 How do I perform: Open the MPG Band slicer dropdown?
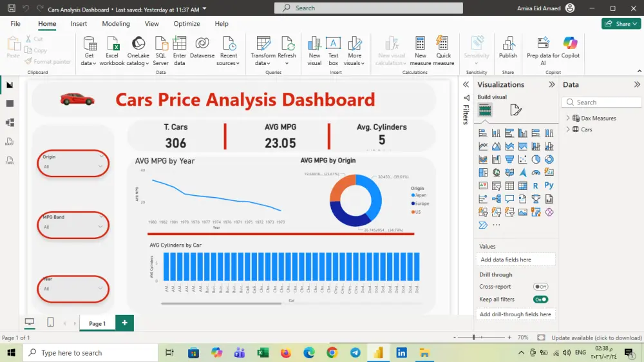click(x=100, y=227)
